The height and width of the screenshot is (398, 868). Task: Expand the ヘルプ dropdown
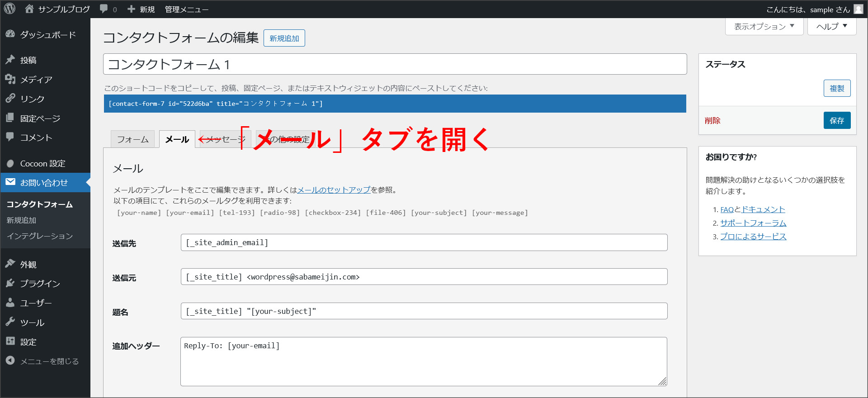[831, 27]
